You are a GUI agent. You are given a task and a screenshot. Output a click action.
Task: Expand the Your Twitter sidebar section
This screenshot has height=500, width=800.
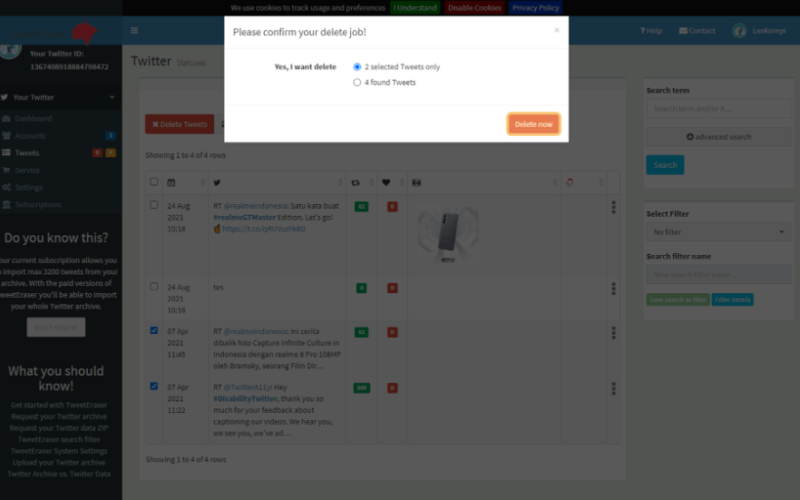(x=60, y=97)
